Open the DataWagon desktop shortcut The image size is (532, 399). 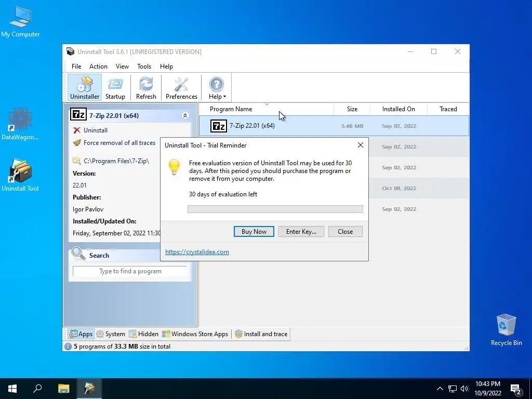[20, 124]
